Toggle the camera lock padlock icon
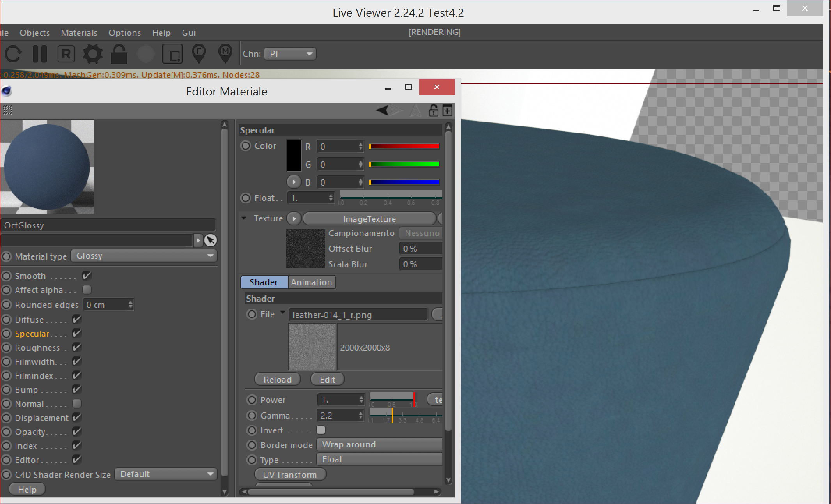This screenshot has width=831, height=504. [x=119, y=54]
